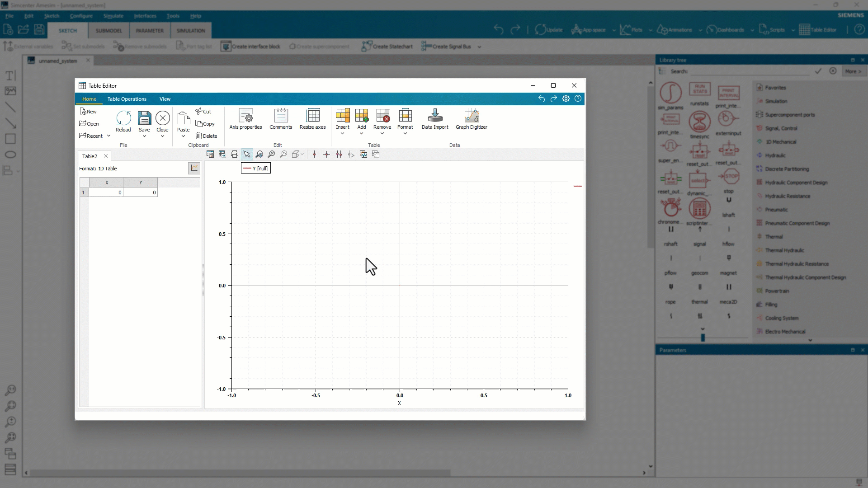The image size is (868, 488).
Task: Click the Comments icon in Edit group
Action: coord(281,119)
